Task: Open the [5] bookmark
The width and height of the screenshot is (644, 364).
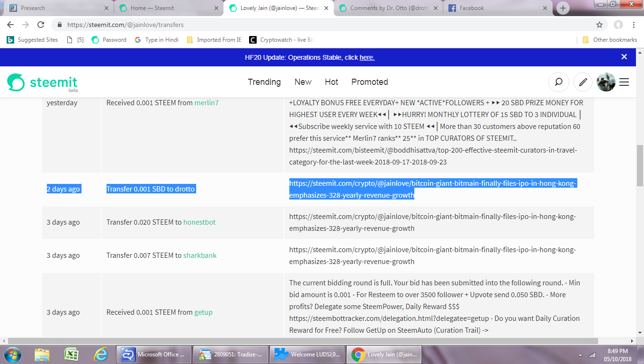Action: coord(75,40)
